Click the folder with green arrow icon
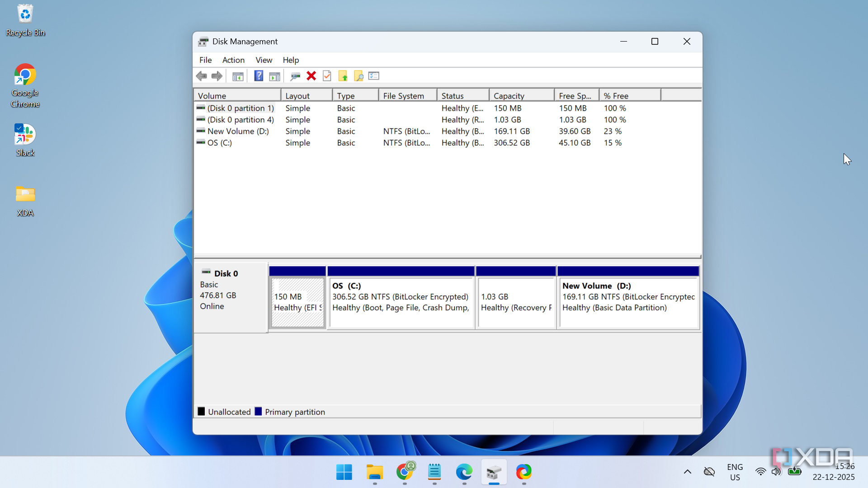 point(343,76)
